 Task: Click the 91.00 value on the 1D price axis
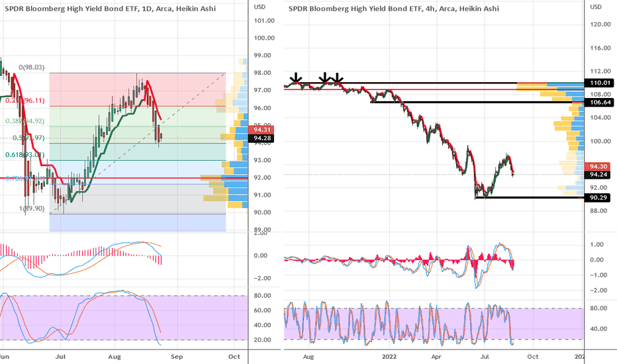[x=262, y=195]
